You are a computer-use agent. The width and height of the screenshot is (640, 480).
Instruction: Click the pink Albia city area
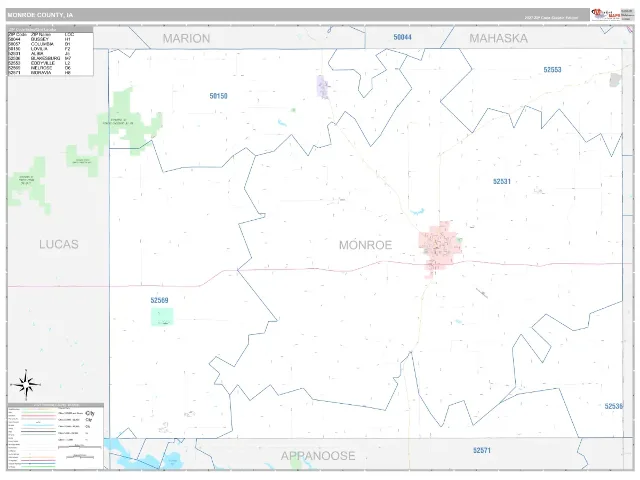pyautogui.click(x=440, y=247)
